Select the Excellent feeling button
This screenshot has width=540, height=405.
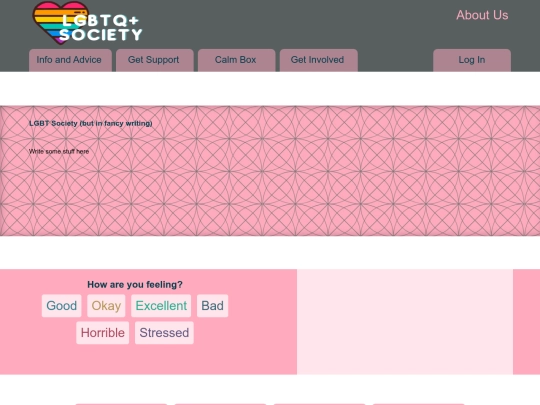coord(161,305)
